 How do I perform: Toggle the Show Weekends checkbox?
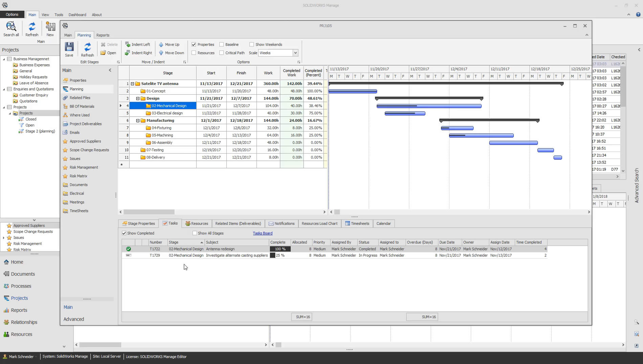pyautogui.click(x=251, y=44)
